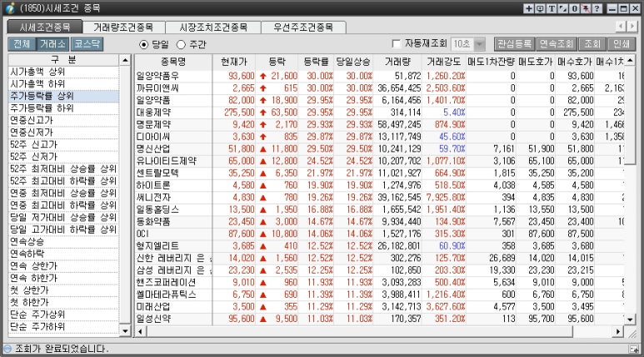Click the 거래량 column header
This screenshot has height=357, width=644.
click(x=397, y=62)
